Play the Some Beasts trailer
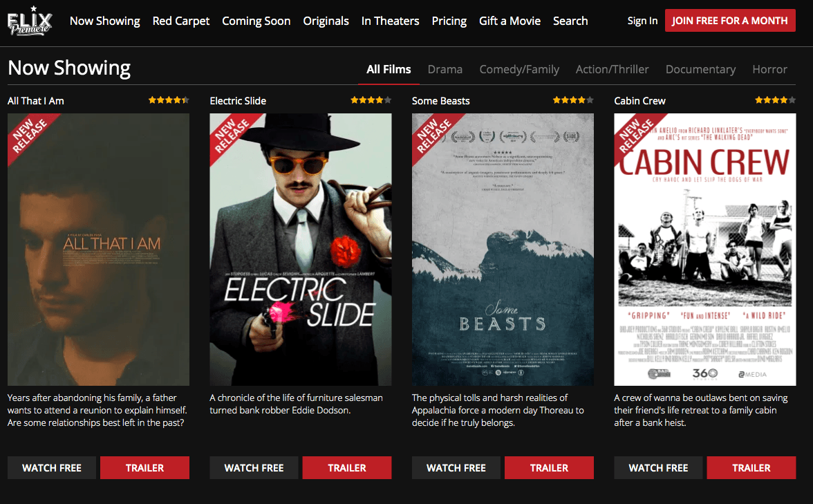This screenshot has width=813, height=504. pyautogui.click(x=549, y=467)
